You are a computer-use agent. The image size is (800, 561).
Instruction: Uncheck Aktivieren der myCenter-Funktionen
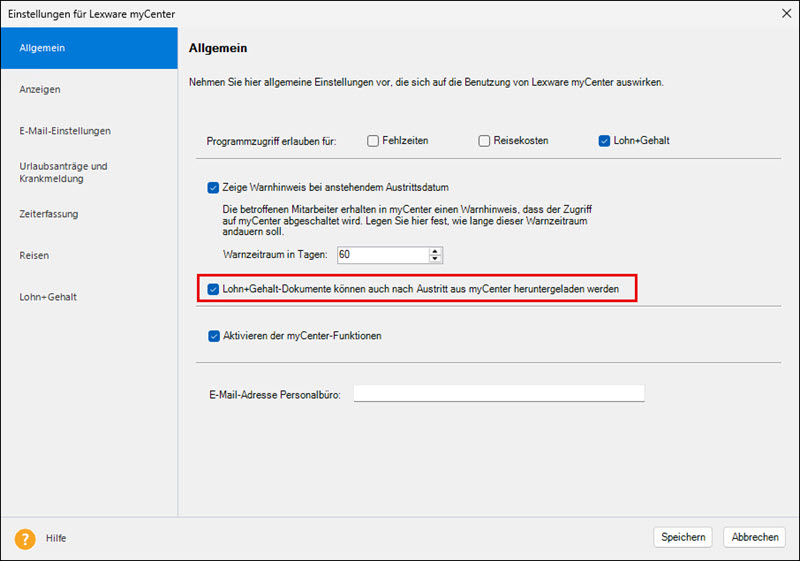coord(214,336)
